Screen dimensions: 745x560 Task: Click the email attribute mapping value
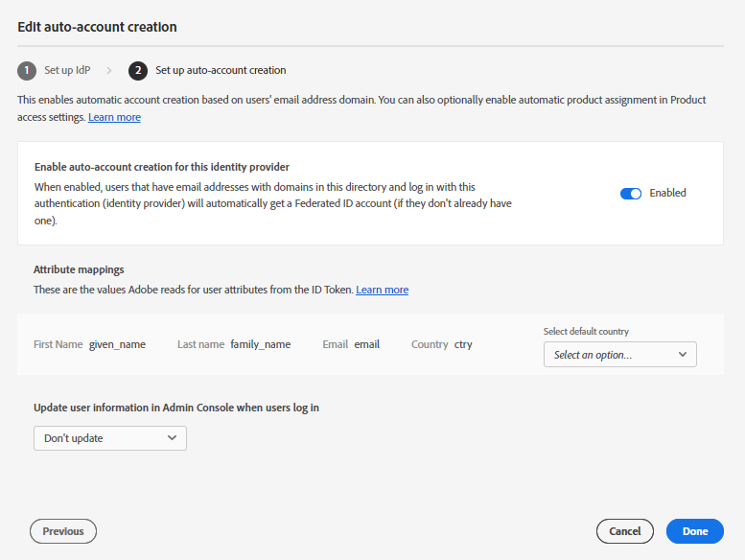click(366, 344)
